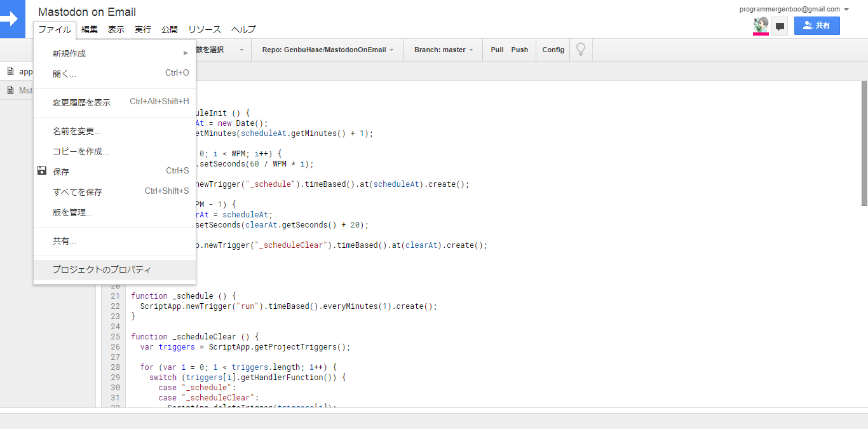Click the Pull button

point(497,50)
